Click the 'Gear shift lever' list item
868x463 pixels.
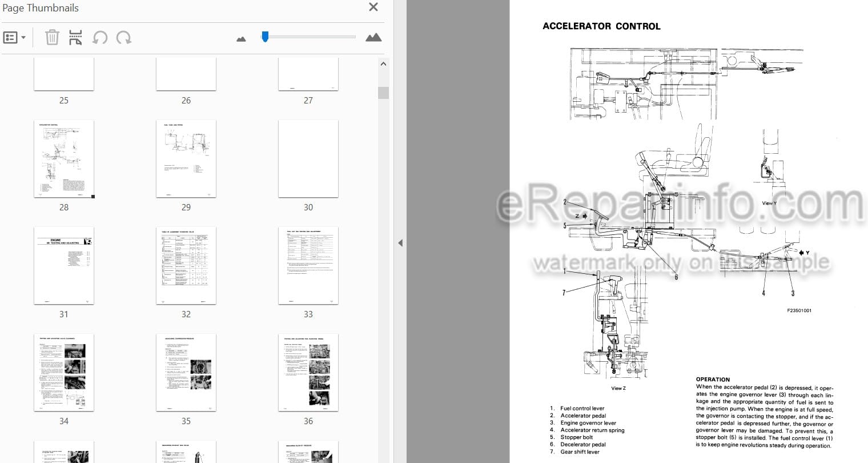point(580,452)
